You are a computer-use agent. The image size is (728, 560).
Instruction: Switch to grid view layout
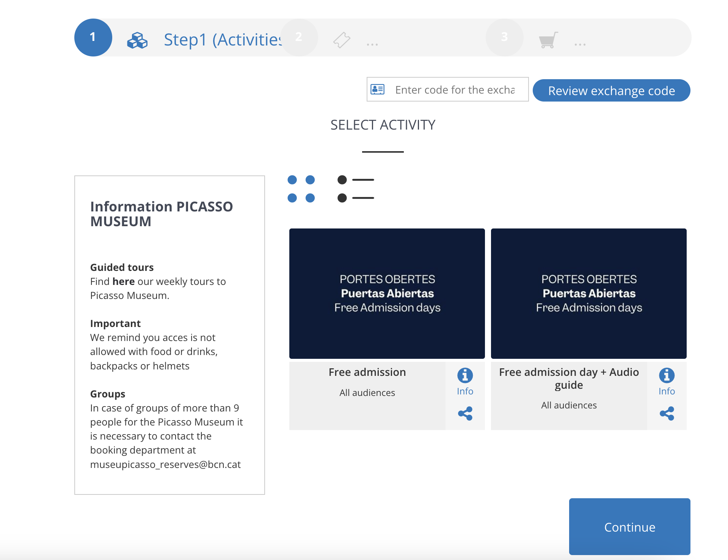(x=301, y=189)
